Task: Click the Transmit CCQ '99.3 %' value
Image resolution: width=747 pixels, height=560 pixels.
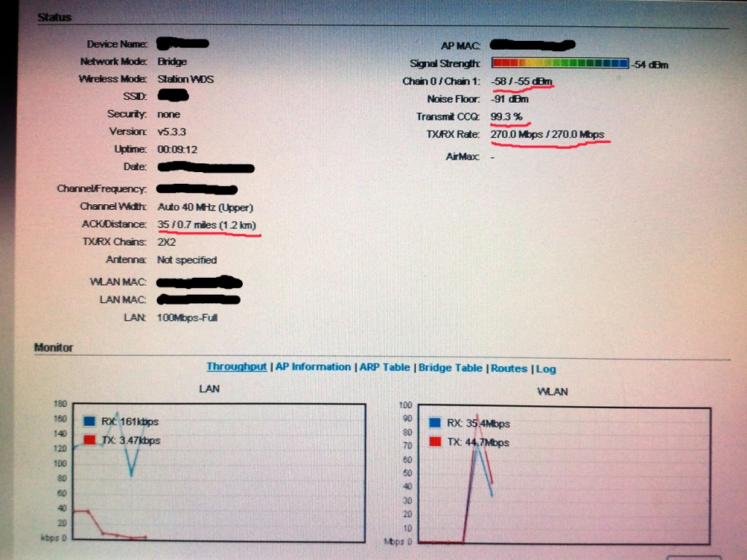Action: 506,116
